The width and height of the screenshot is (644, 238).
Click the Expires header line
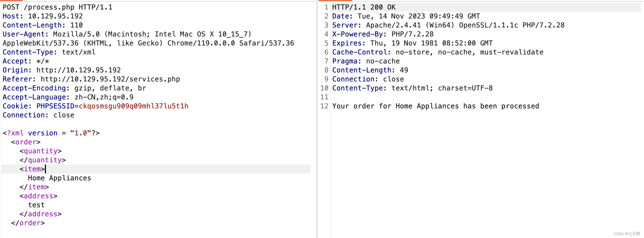(413, 43)
